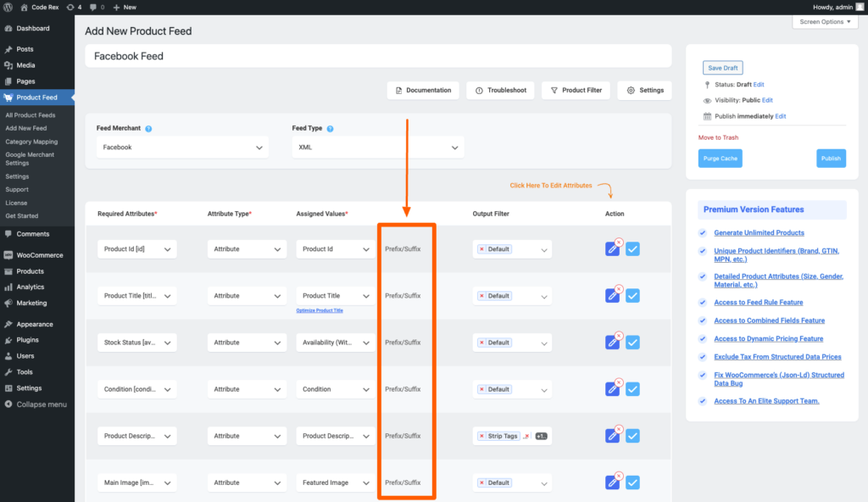Open the Code Rex site home link
The height and width of the screenshot is (502, 868).
tap(40, 7)
